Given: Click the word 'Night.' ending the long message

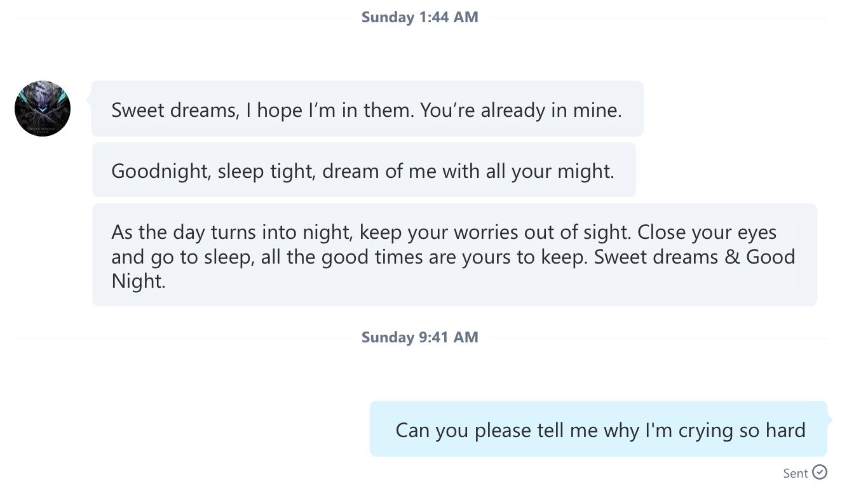Looking at the screenshot, I should tap(139, 281).
